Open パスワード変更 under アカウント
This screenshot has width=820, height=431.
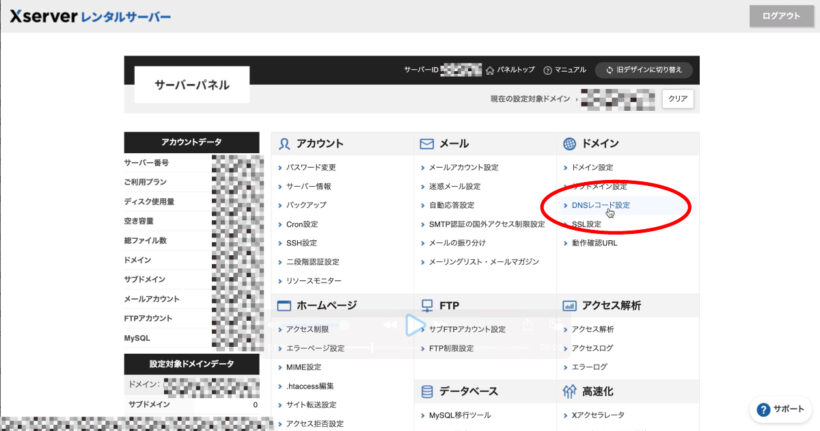coord(311,167)
